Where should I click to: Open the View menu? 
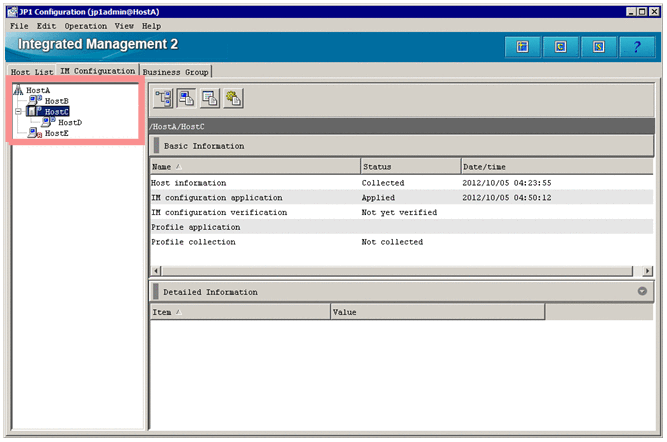pyautogui.click(x=124, y=25)
